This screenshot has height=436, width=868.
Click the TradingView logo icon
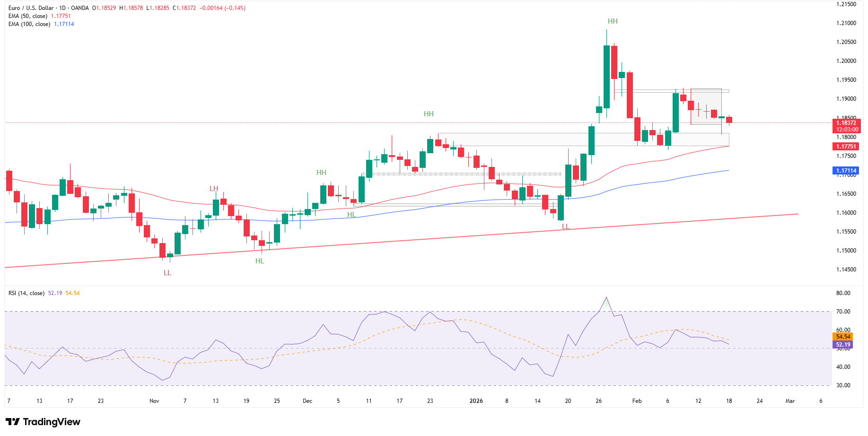coord(13,421)
